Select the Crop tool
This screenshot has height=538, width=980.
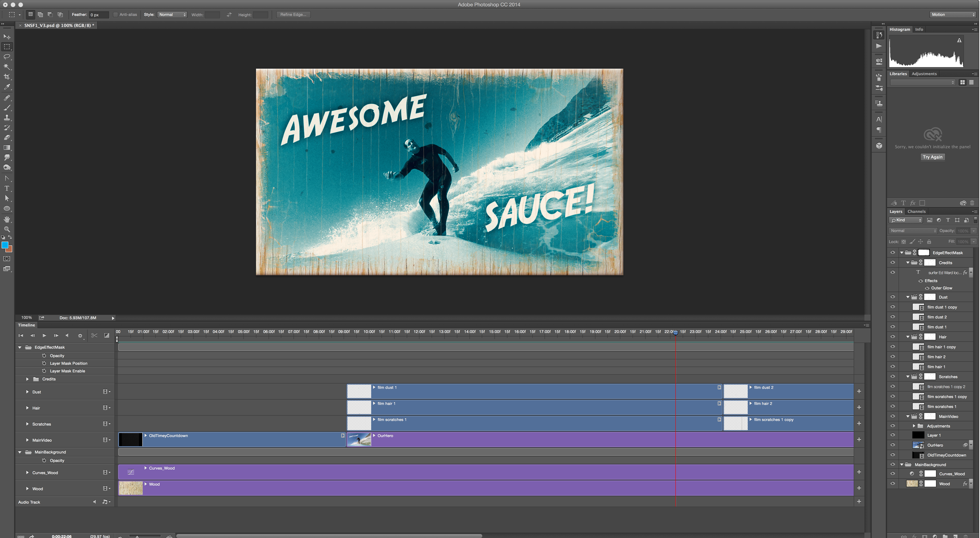coord(7,77)
